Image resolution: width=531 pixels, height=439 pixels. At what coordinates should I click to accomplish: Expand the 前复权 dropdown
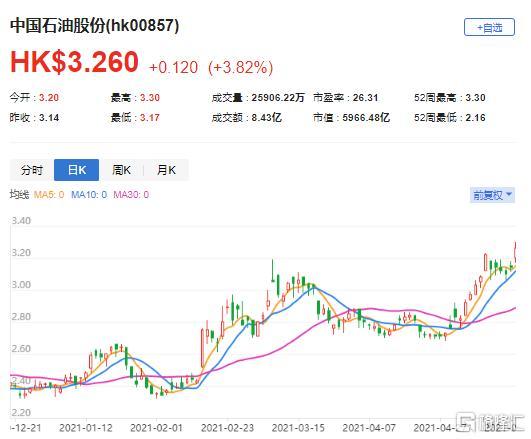(492, 195)
